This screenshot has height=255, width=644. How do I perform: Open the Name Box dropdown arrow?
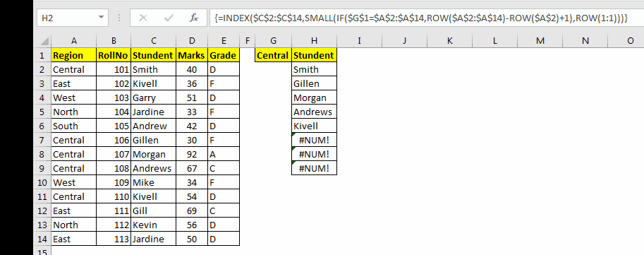[101, 18]
